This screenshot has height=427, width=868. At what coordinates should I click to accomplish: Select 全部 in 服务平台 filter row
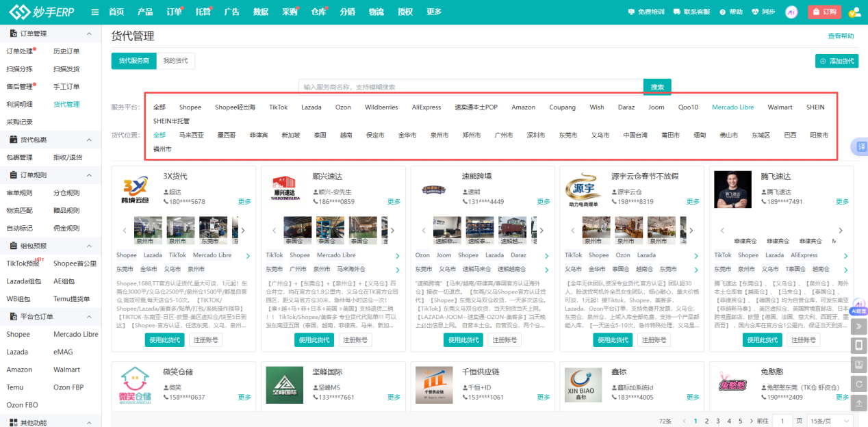click(x=159, y=107)
